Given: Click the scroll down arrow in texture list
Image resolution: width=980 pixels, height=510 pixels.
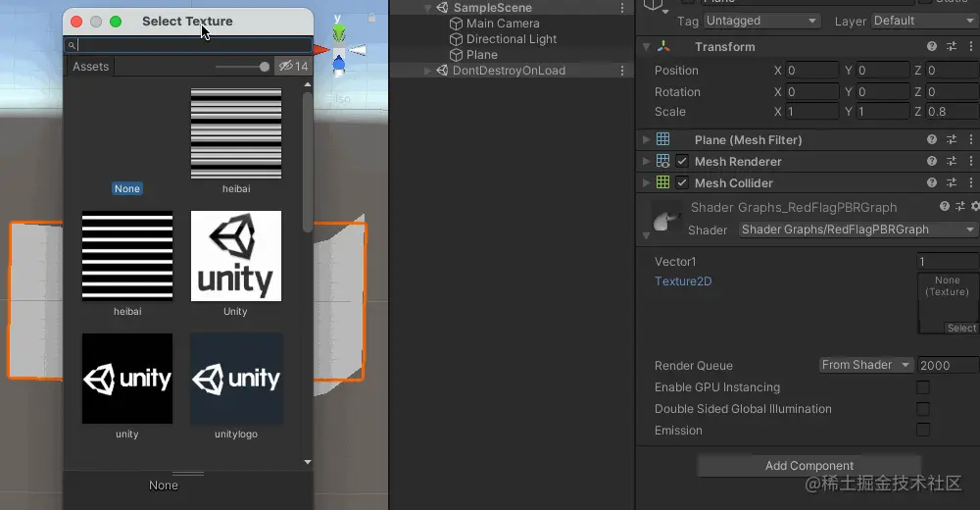Looking at the screenshot, I should 308,462.
